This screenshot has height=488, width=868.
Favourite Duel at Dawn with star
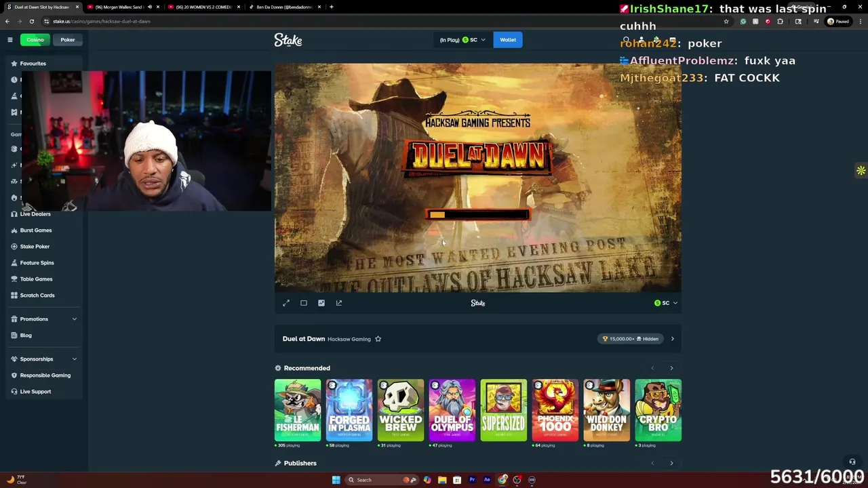pyautogui.click(x=378, y=339)
